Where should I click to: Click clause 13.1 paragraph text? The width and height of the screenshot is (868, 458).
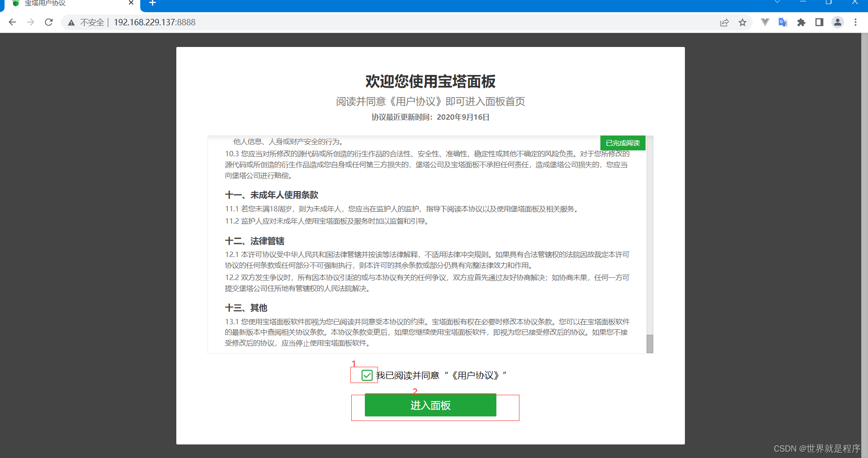[427, 332]
